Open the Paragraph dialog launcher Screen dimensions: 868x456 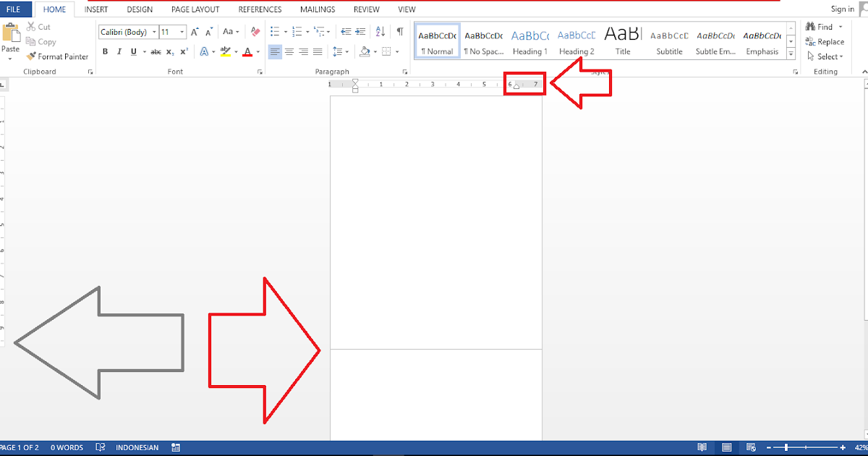405,72
